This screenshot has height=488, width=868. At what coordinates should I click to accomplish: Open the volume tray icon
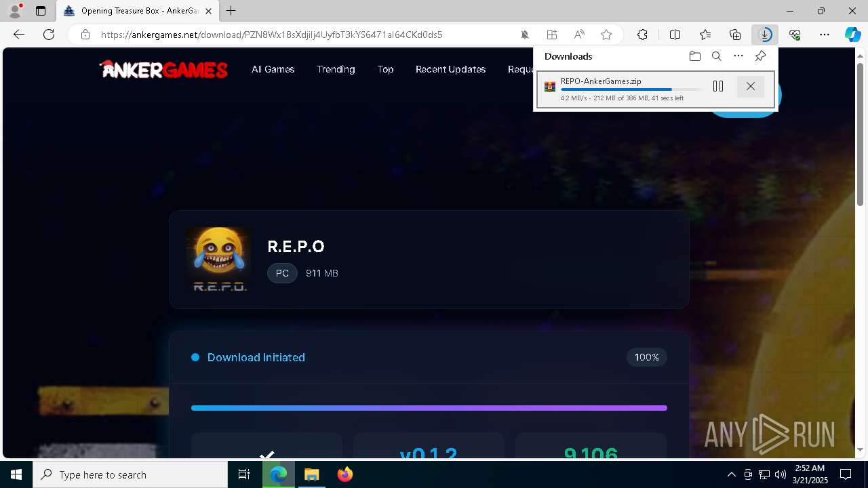click(780, 474)
